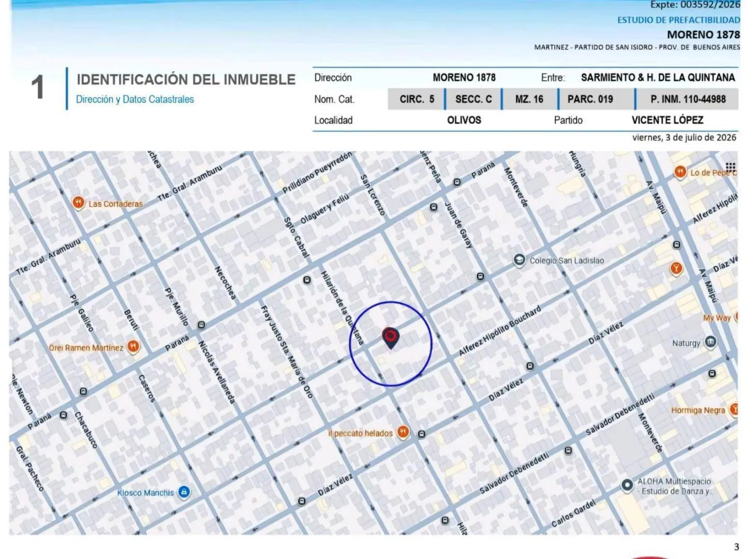
Task: Click the Prilidiano Pueyrredón street label
Action: click(x=317, y=173)
